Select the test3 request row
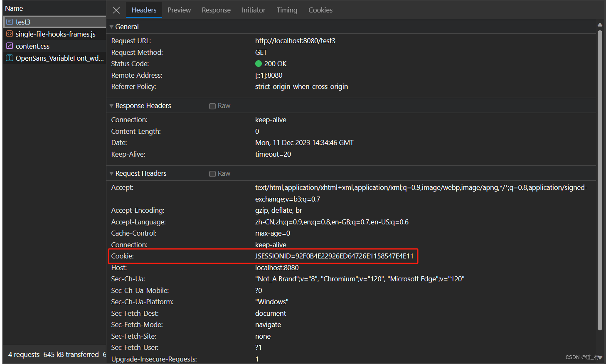The image size is (606, 364). [54, 22]
